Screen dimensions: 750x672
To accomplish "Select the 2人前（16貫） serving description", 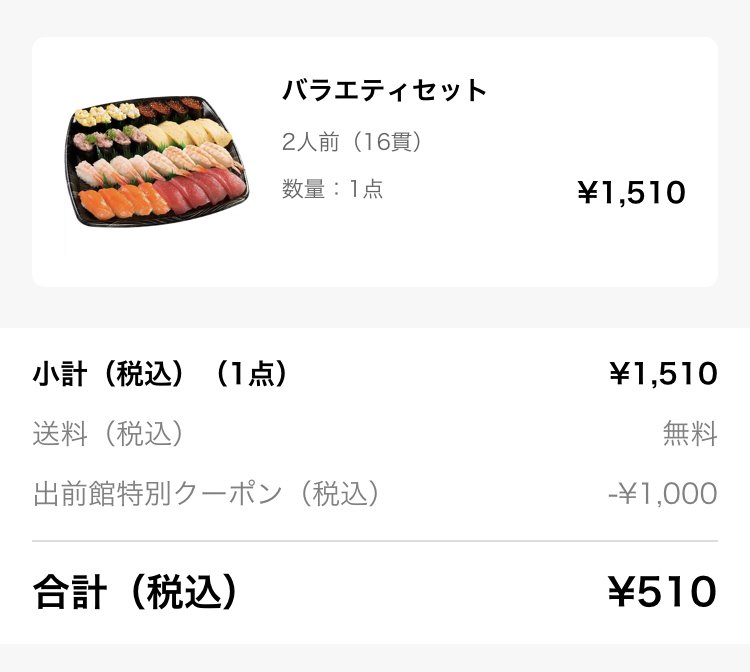I will [x=352, y=142].
